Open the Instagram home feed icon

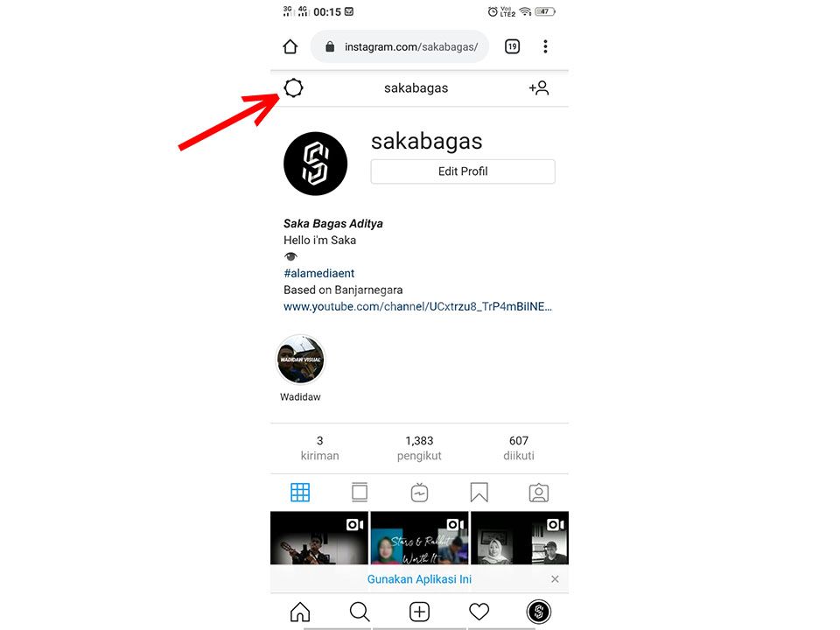pyautogui.click(x=300, y=612)
